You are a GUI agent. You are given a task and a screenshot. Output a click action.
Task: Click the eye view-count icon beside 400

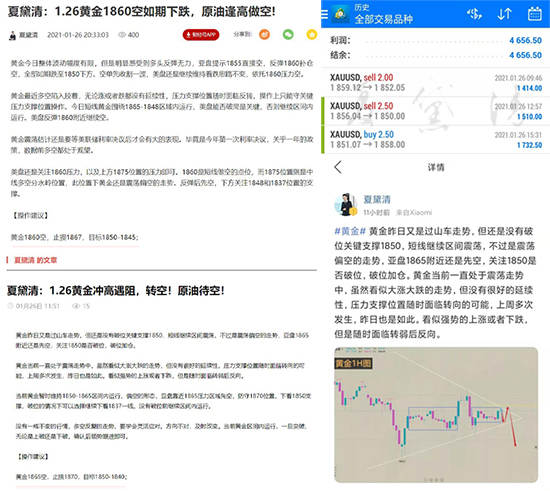tap(122, 35)
